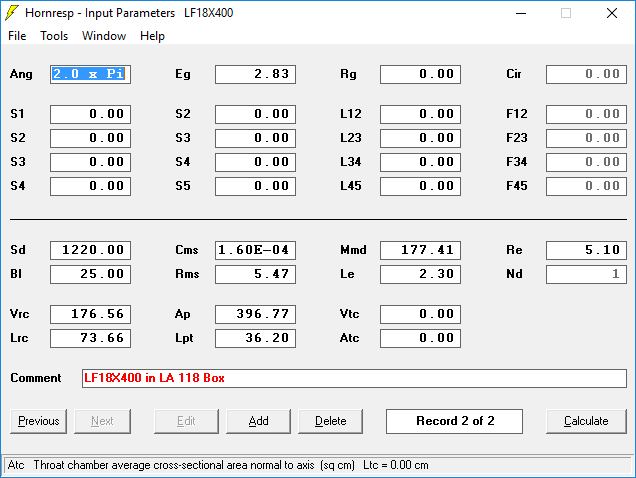
Task: Click the disabled Next button
Action: [x=102, y=421]
